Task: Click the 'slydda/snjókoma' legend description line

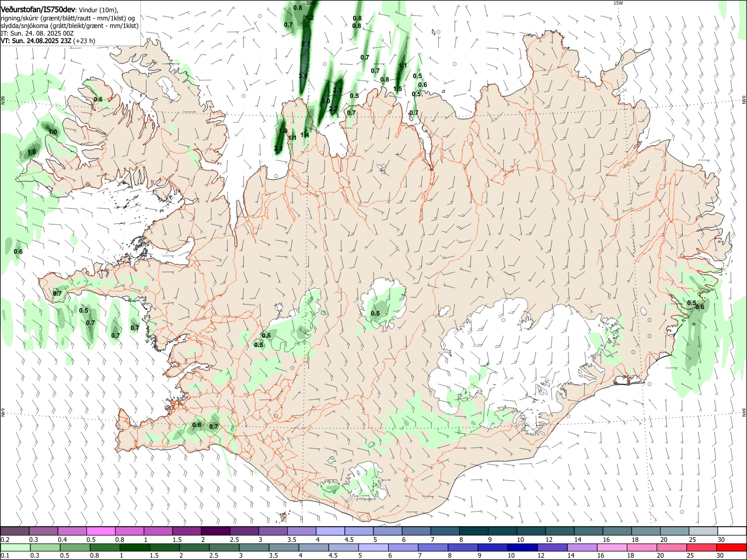Action: 69,26
